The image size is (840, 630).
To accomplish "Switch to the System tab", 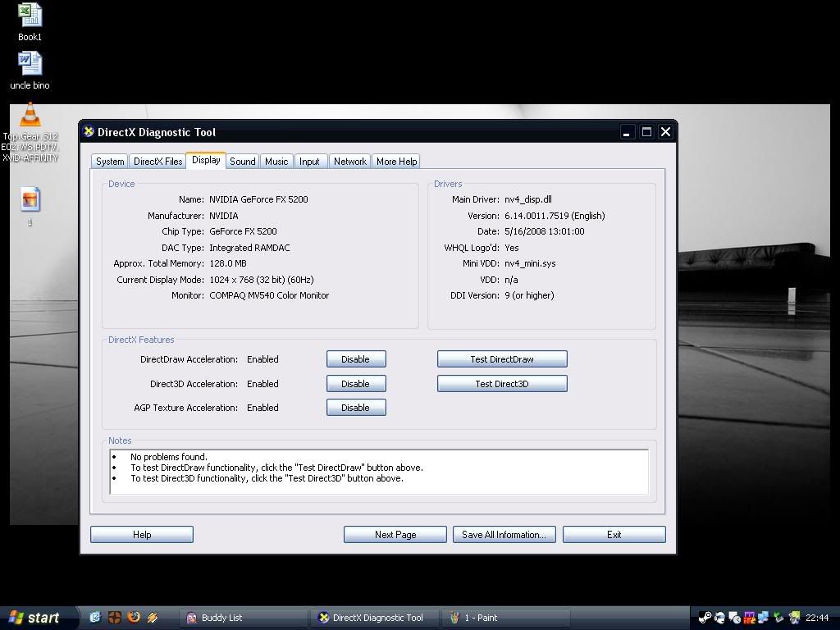I will pos(110,162).
